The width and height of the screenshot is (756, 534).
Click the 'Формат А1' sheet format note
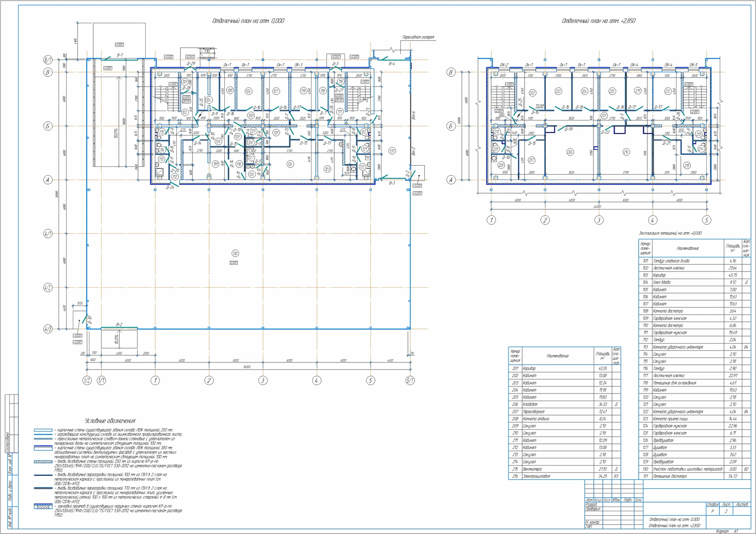click(726, 531)
